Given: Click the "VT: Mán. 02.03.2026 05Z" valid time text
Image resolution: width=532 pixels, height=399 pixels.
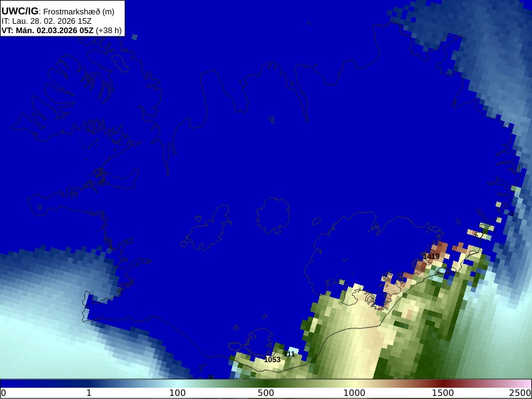Looking at the screenshot, I should [x=47, y=31].
